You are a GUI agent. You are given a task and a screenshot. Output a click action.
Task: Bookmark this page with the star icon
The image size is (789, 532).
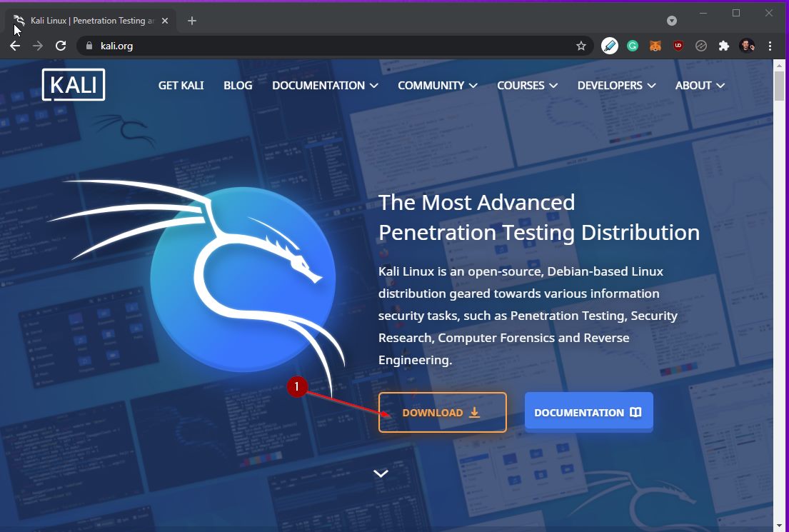coord(581,46)
